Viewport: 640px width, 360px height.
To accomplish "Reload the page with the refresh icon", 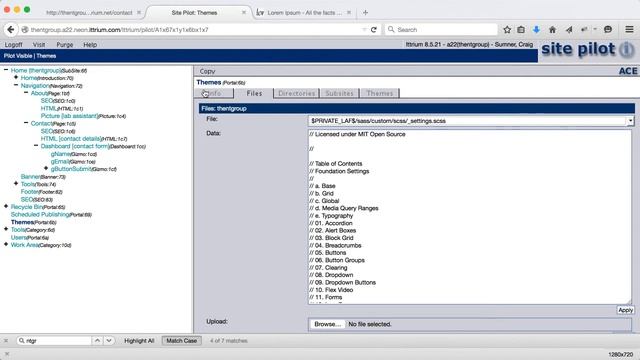I will coord(373,29).
